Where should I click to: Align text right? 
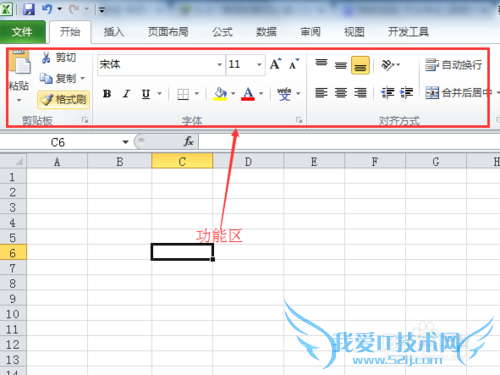coord(360,93)
